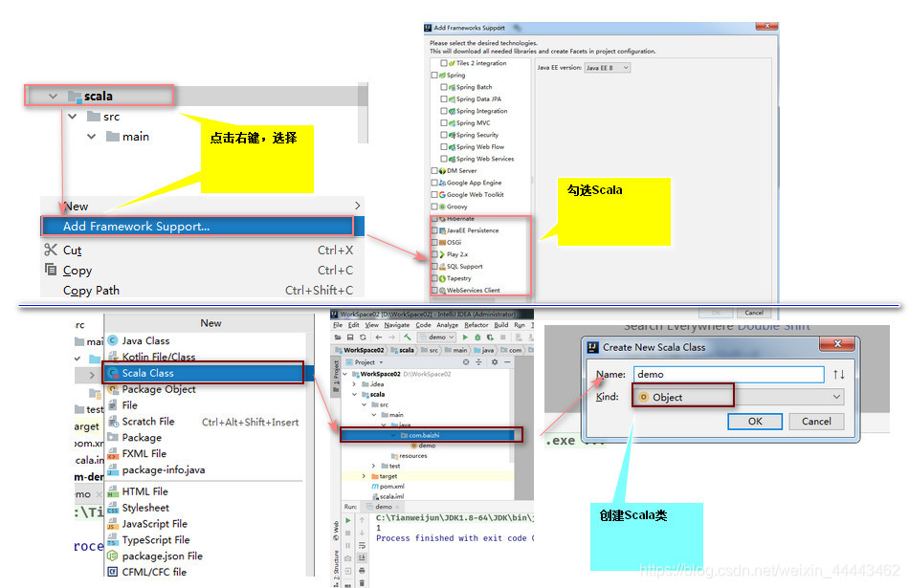This screenshot has width=909, height=588.
Task: Open the Project side tool window tab
Action: pos(336,376)
